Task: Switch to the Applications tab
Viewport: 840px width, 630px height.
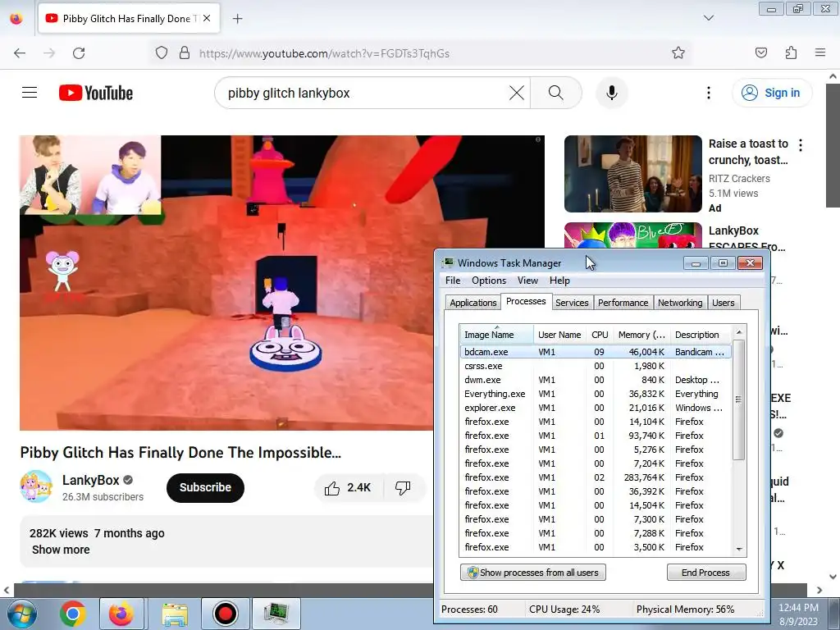Action: (x=473, y=303)
